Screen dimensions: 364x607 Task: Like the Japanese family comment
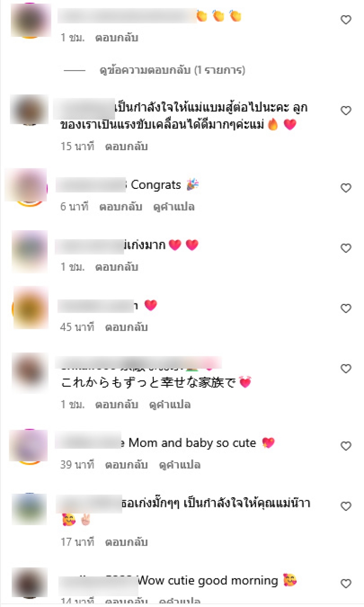click(346, 369)
